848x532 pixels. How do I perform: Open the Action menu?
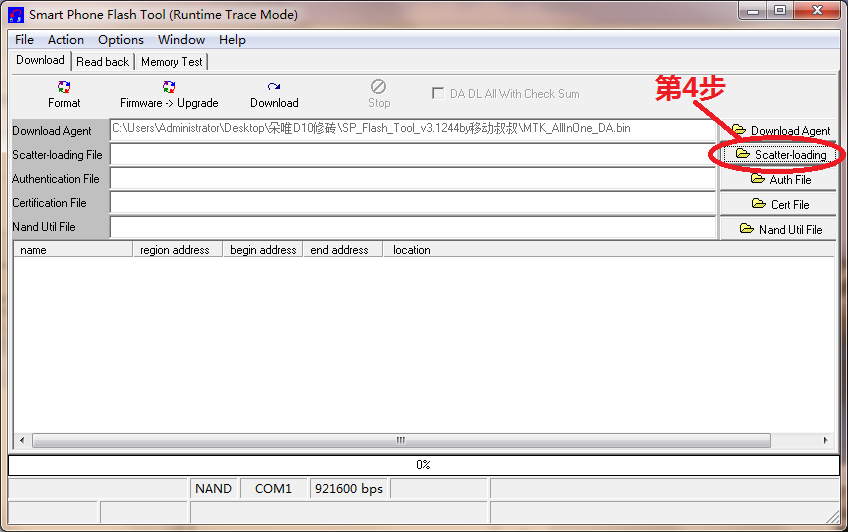click(x=66, y=39)
